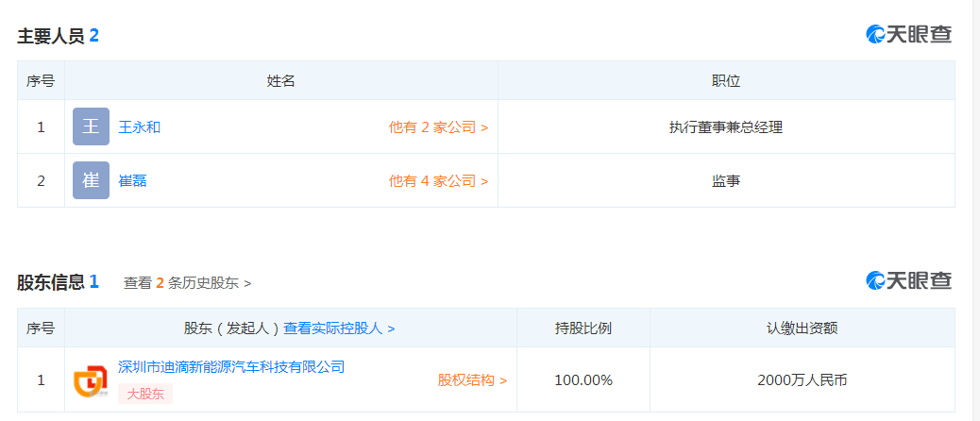Select the 执行董事兼总经理 position cell
The width and height of the screenshot is (980, 421).
coord(726,127)
